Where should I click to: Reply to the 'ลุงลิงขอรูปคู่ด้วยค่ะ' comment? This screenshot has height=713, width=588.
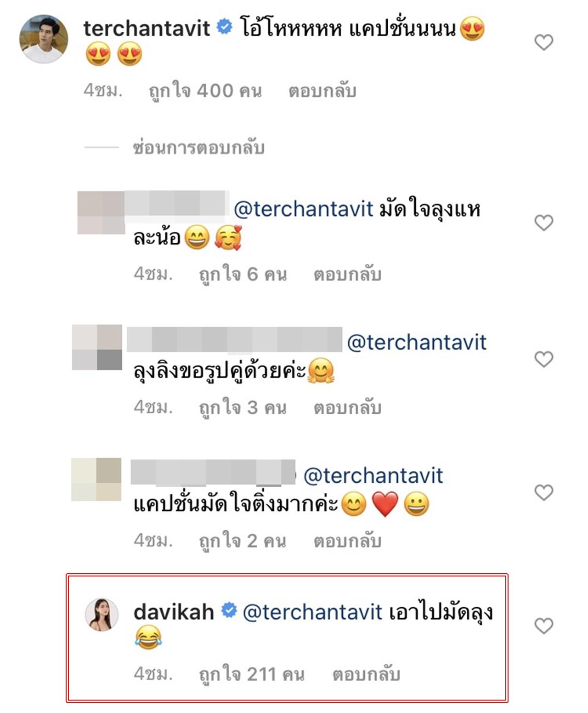[x=347, y=408]
